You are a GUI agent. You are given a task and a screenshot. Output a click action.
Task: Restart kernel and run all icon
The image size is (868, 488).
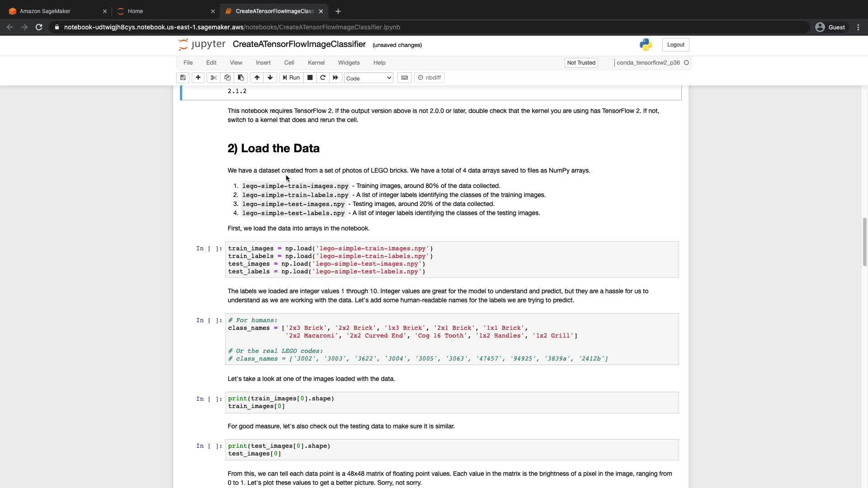coord(335,78)
